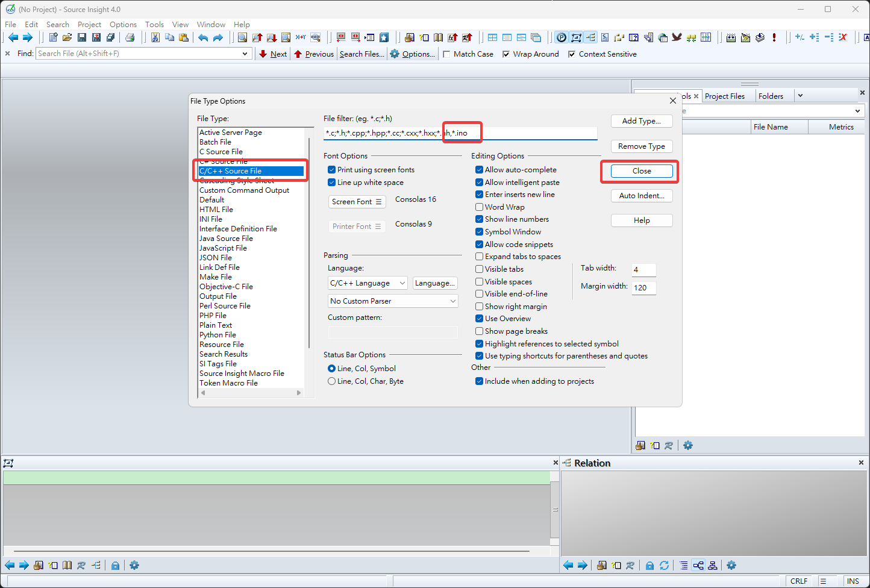Click the refresh icon in the Relation panel
The image size is (870, 588).
664,565
